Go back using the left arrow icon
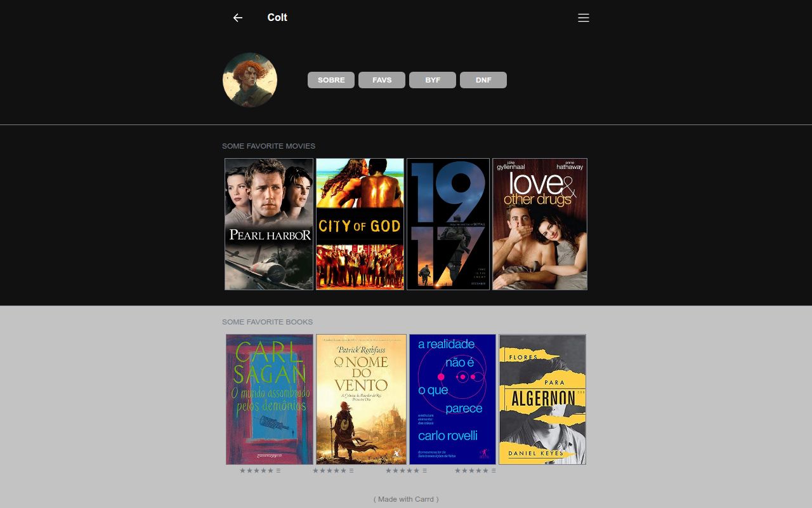Screen dimensions: 812x508 (238, 18)
